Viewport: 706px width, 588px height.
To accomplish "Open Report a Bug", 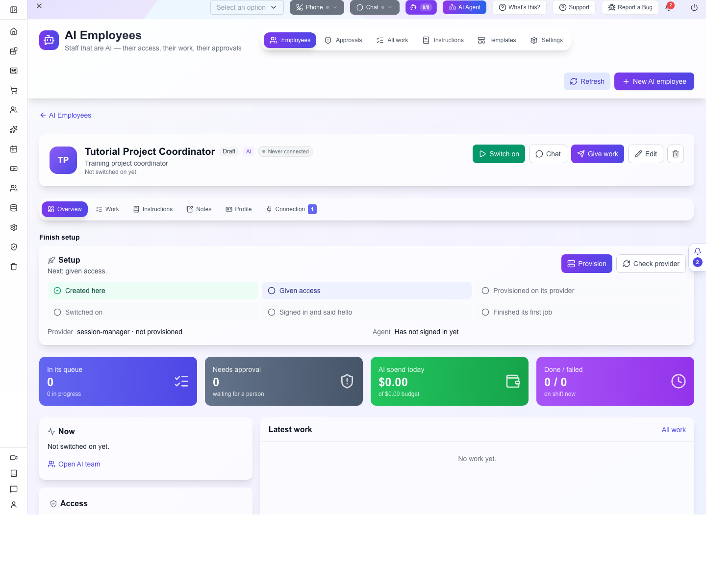I will [630, 7].
